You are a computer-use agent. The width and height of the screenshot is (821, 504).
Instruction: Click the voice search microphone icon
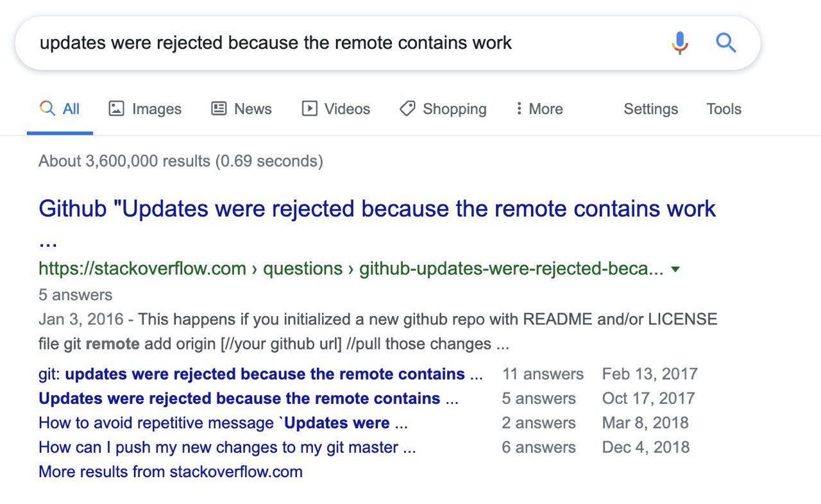[x=680, y=43]
